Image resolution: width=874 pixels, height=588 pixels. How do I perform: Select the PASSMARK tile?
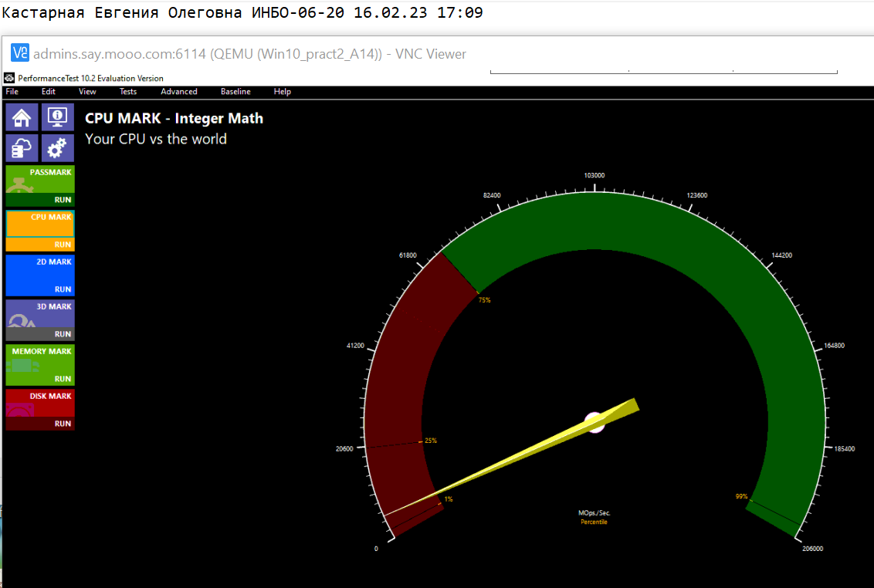click(40, 179)
